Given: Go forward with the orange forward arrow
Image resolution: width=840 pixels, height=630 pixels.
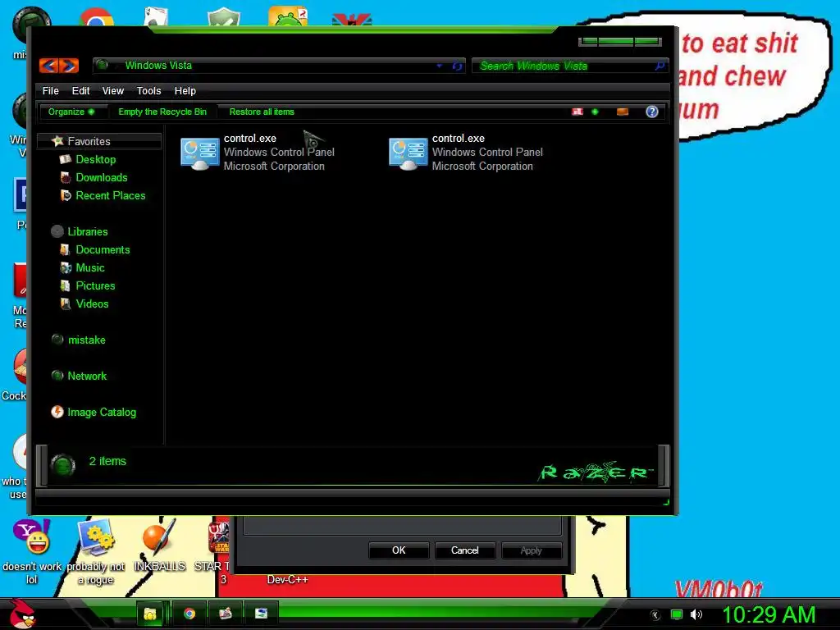Looking at the screenshot, I should (69, 66).
